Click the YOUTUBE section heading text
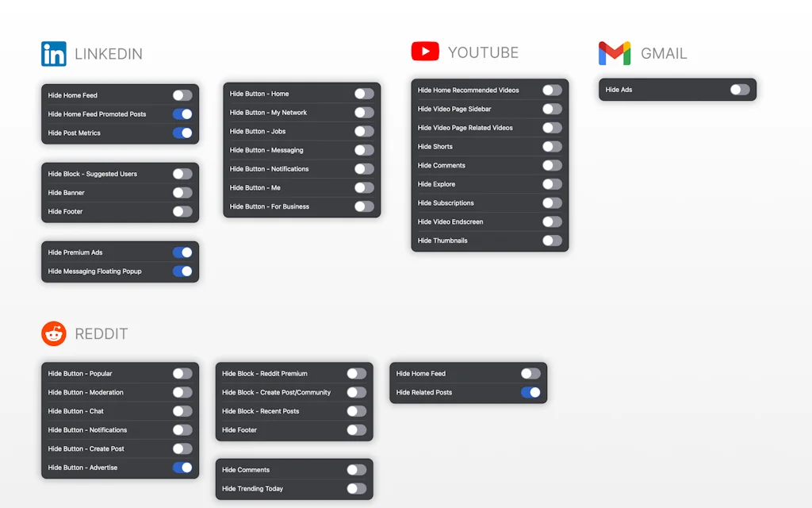 pyautogui.click(x=483, y=52)
